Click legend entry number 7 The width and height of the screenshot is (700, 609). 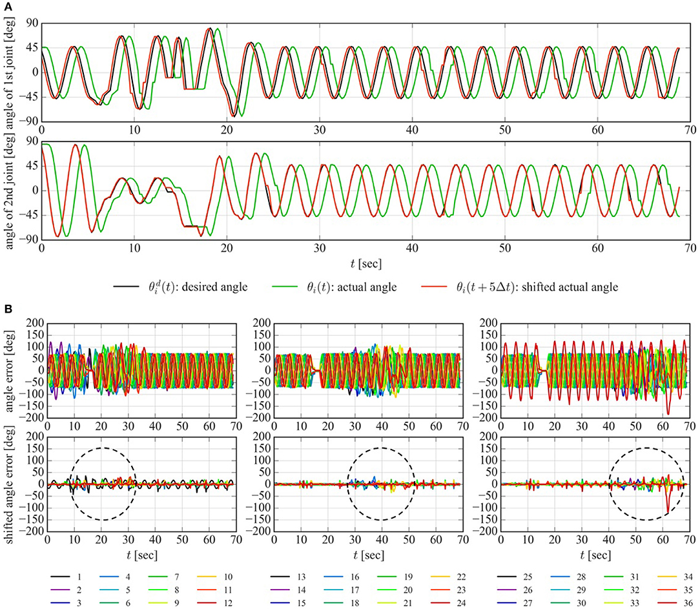[x=177, y=577]
